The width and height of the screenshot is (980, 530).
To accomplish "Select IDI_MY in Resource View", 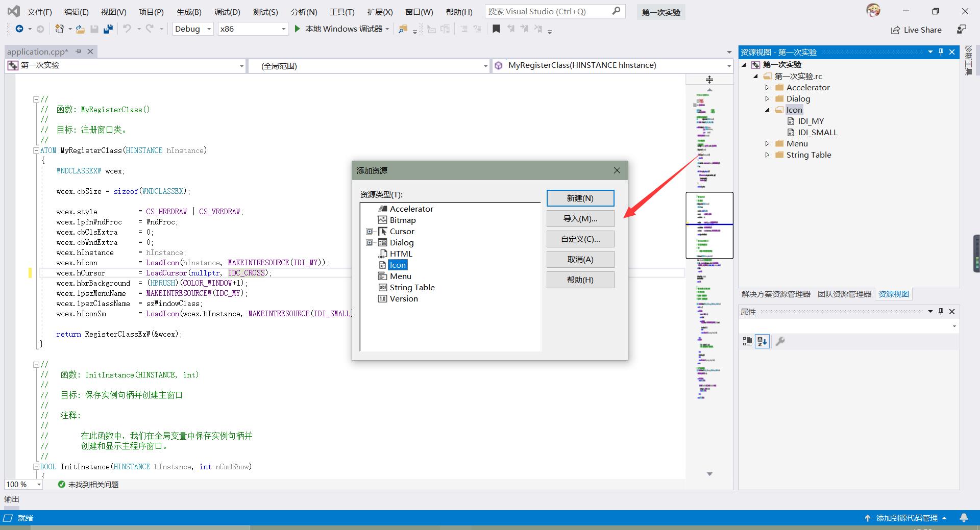I will pos(811,121).
